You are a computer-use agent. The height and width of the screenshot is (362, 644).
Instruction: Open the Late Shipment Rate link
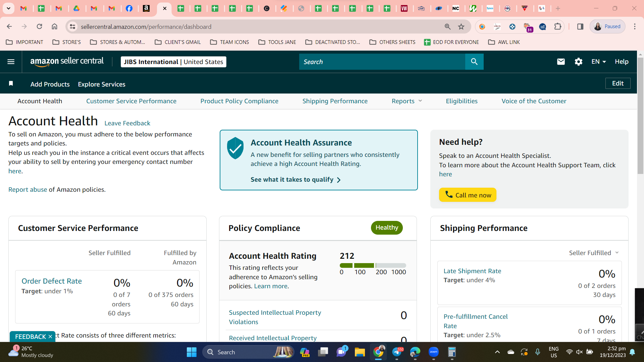point(472,271)
